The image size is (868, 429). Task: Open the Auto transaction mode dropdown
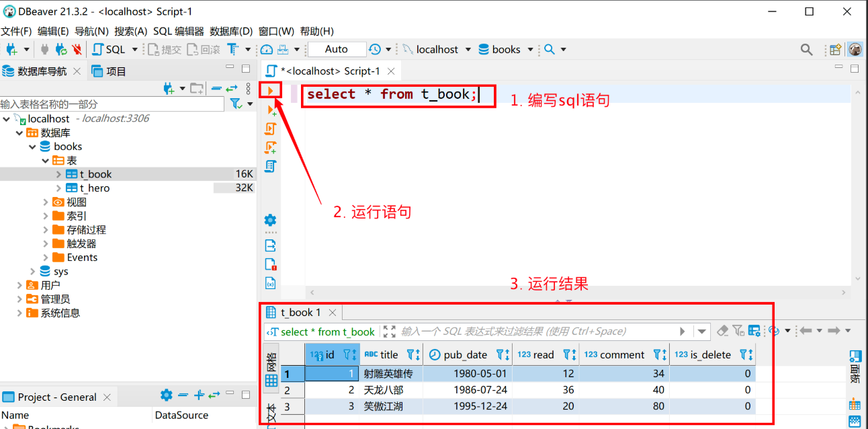(337, 50)
